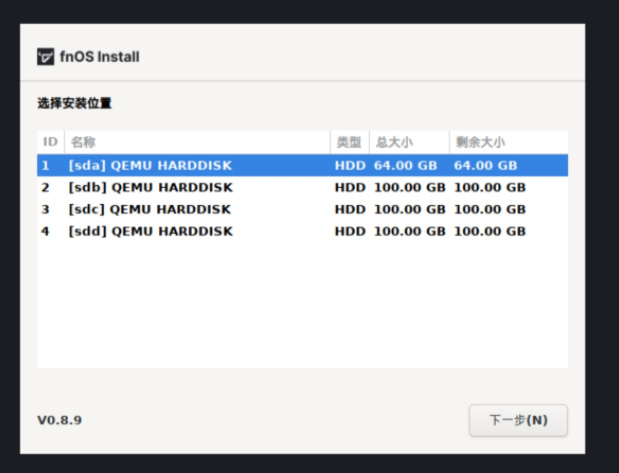This screenshot has width=619, height=473.
Task: Click the 选择安装位置 heading label
Action: tap(75, 103)
